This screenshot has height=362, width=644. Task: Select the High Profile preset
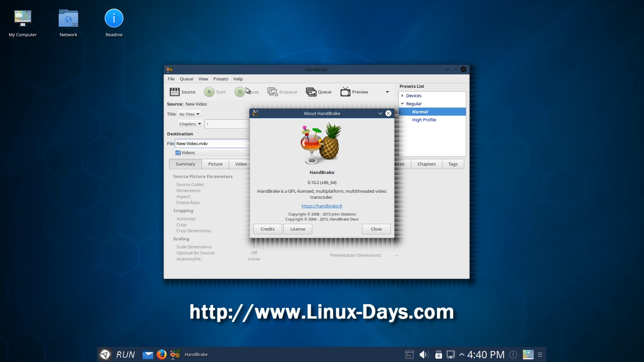pyautogui.click(x=424, y=120)
